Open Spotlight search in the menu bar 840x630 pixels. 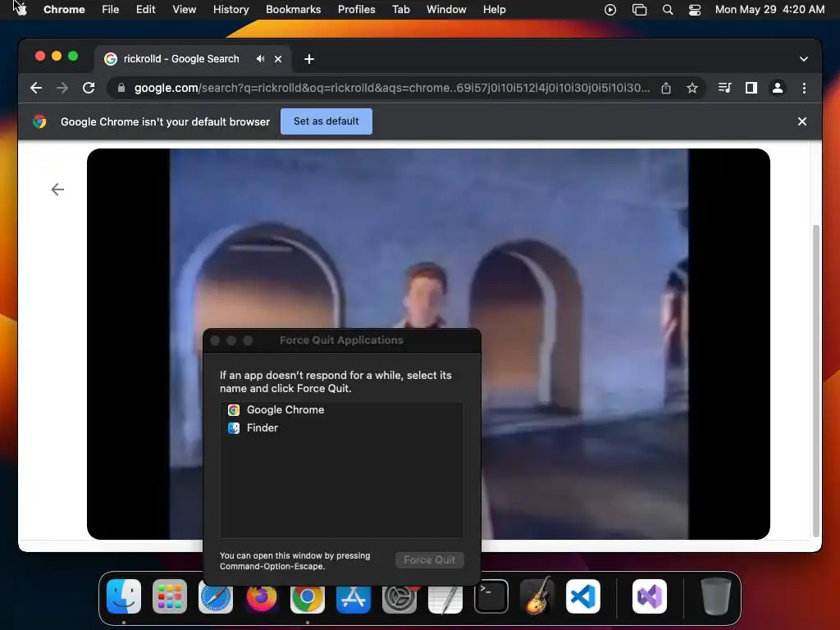pyautogui.click(x=668, y=10)
